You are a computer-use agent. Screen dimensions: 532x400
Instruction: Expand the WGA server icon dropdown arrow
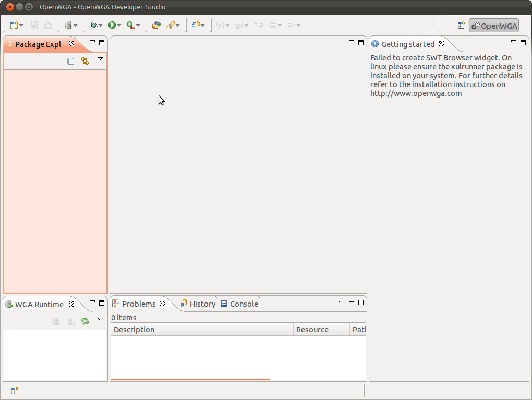point(75,26)
